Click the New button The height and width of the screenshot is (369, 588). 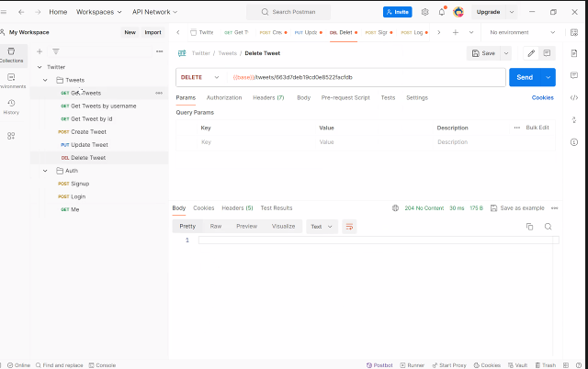130,33
